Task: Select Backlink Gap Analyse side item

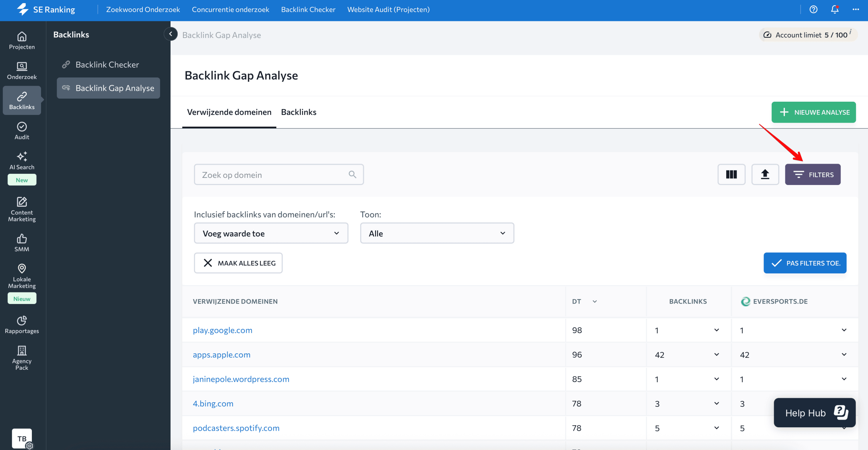Action: (x=108, y=88)
